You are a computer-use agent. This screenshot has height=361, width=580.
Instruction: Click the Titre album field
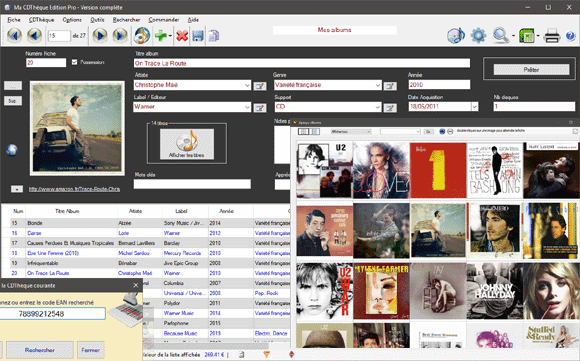[302, 63]
